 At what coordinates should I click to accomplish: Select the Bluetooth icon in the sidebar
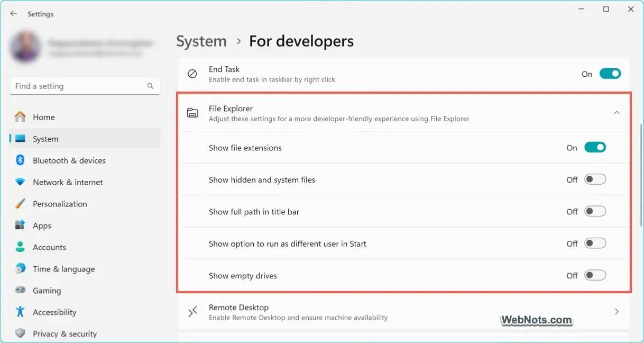click(x=20, y=160)
